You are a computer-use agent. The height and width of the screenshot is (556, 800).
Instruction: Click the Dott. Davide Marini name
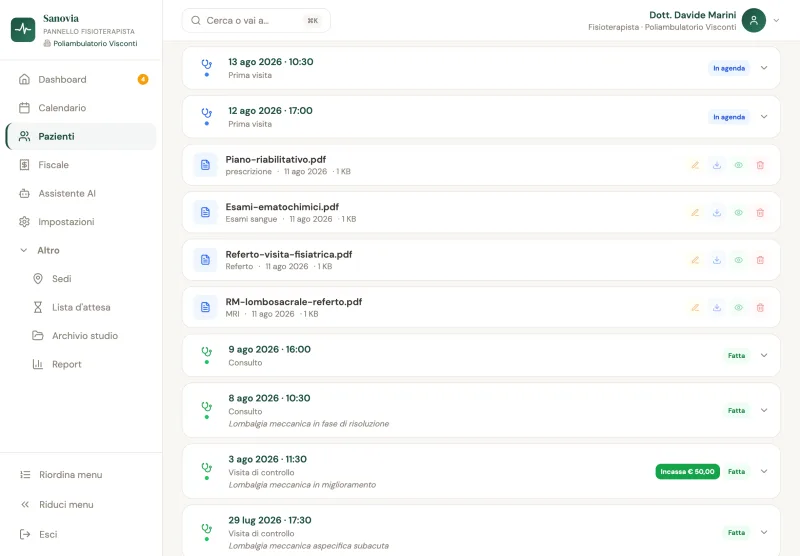pos(692,15)
